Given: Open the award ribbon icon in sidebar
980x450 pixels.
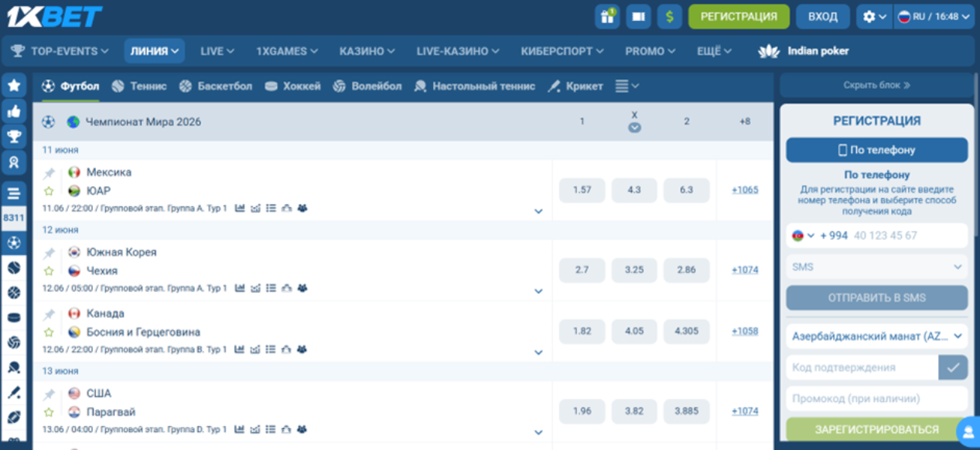Looking at the screenshot, I should click(13, 162).
